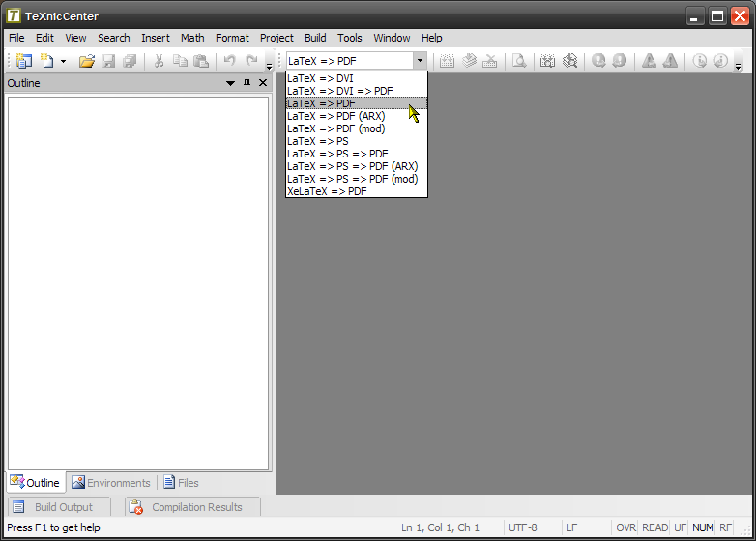
Task: Click the Cut scissors icon
Action: click(159, 61)
